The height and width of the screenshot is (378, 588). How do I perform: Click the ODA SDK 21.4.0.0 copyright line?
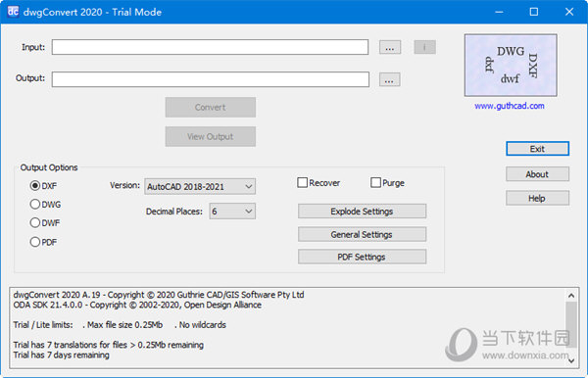[137, 305]
